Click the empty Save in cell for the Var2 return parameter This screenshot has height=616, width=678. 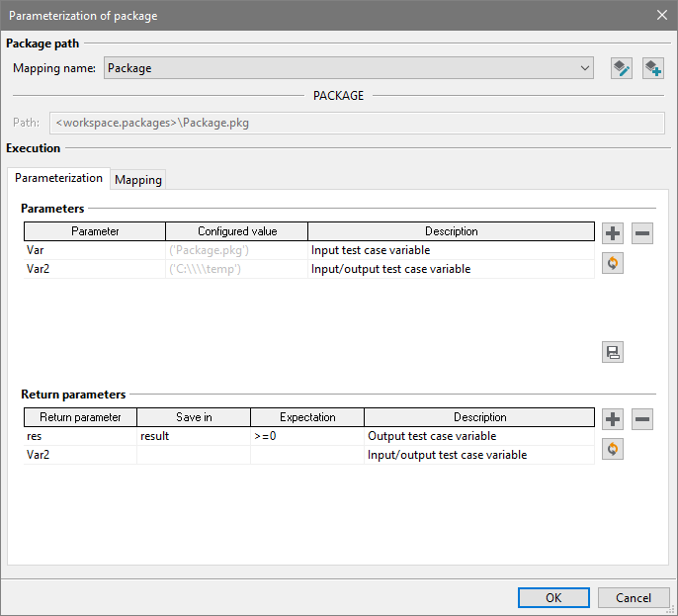click(x=194, y=455)
